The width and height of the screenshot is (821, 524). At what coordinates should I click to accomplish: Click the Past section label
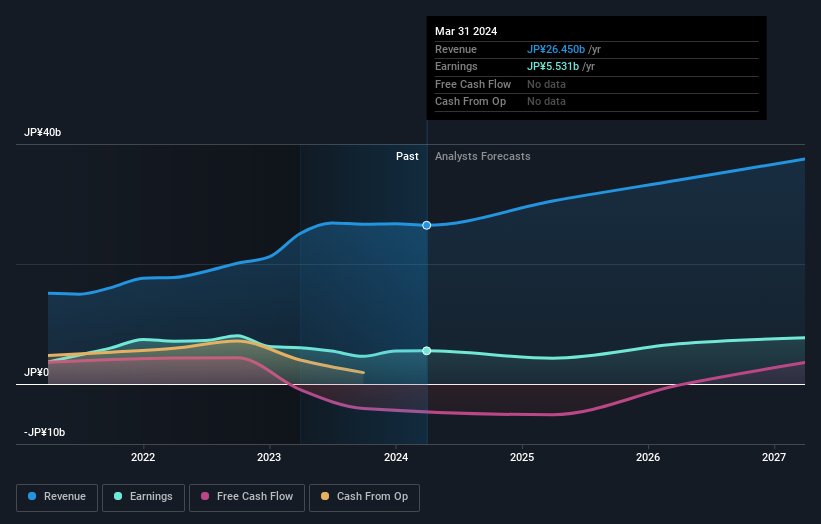(x=407, y=156)
